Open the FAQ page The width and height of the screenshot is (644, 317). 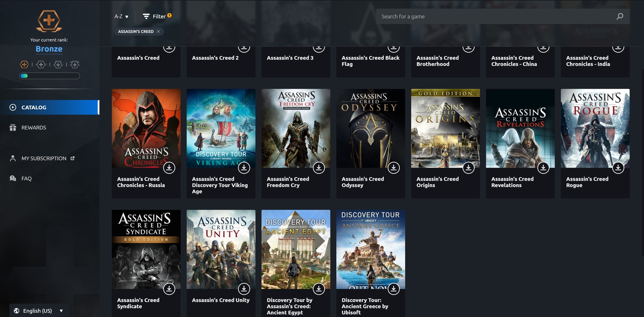pos(26,179)
